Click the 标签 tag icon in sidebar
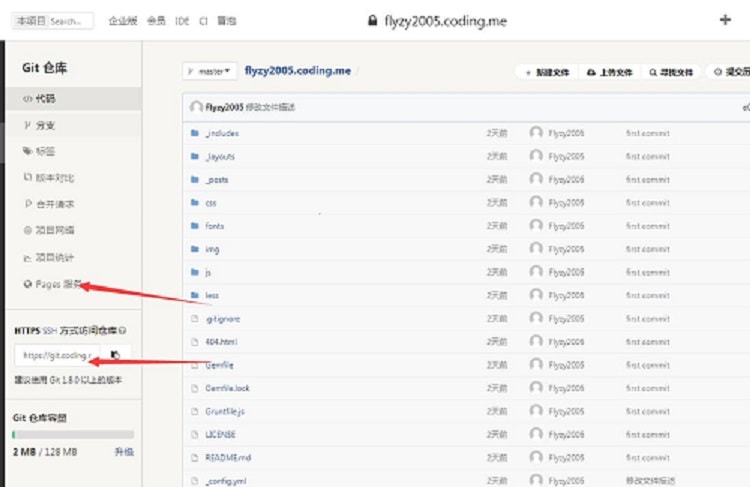750x487 pixels. [28, 151]
